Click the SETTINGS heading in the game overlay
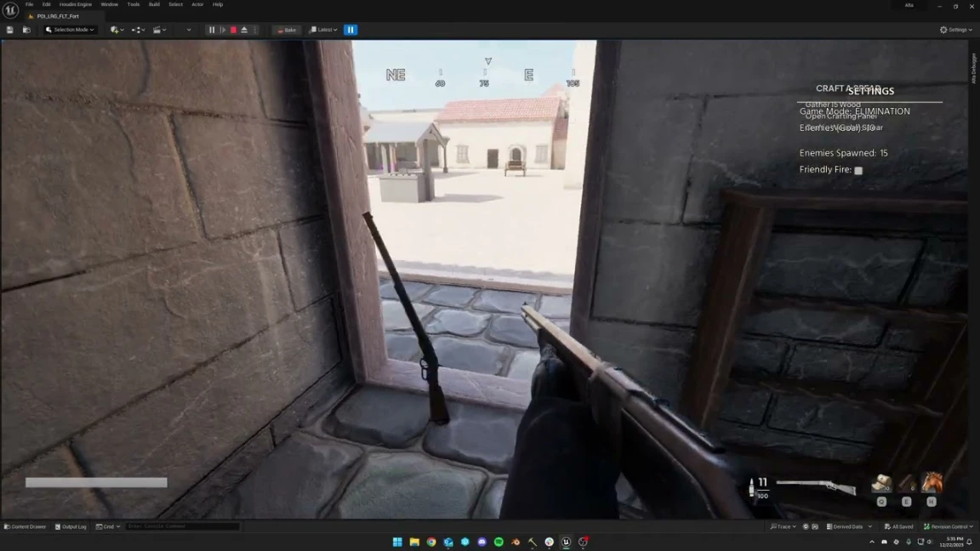Screen dimensions: 980x551 tap(870, 91)
